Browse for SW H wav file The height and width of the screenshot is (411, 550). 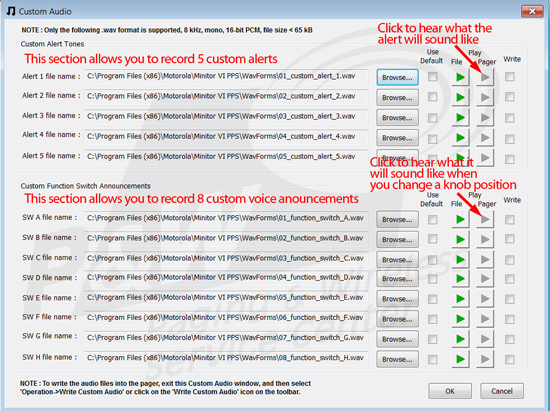coord(397,359)
